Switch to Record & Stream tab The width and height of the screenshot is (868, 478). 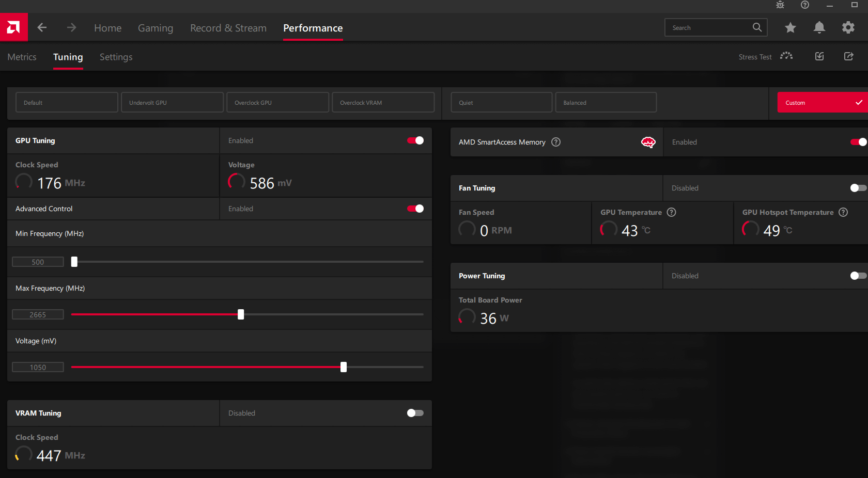coord(228,28)
